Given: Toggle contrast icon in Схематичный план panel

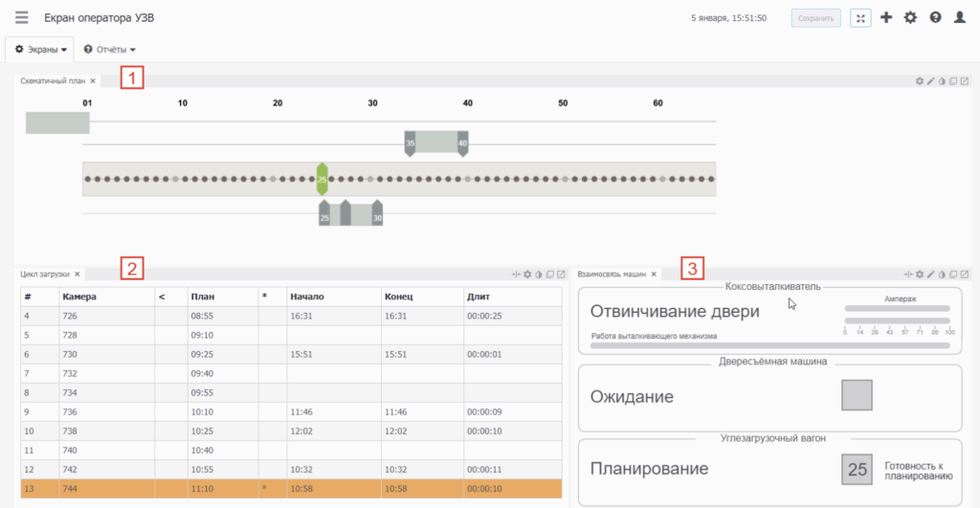Looking at the screenshot, I should point(942,81).
